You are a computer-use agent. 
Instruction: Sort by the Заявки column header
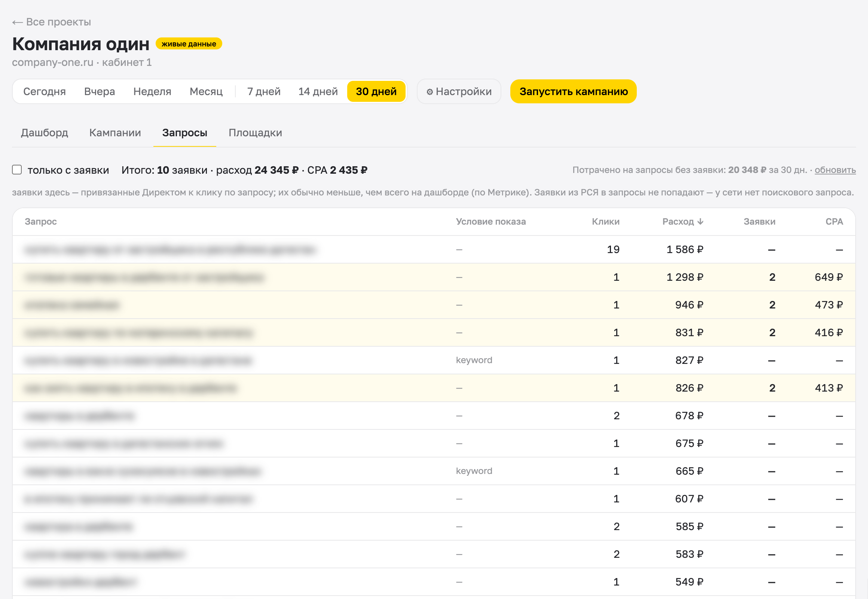[759, 221]
